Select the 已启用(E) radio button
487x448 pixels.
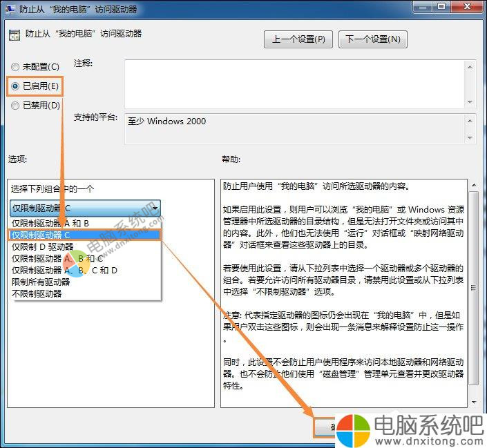point(15,86)
